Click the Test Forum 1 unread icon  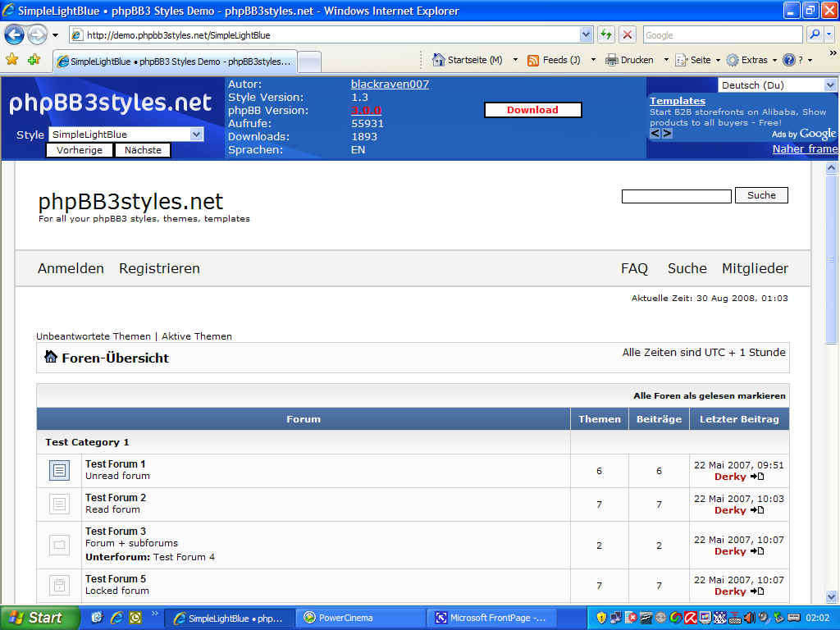coord(59,470)
